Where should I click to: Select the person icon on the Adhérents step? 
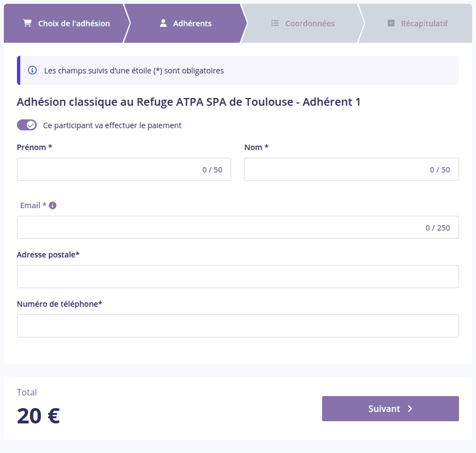163,22
